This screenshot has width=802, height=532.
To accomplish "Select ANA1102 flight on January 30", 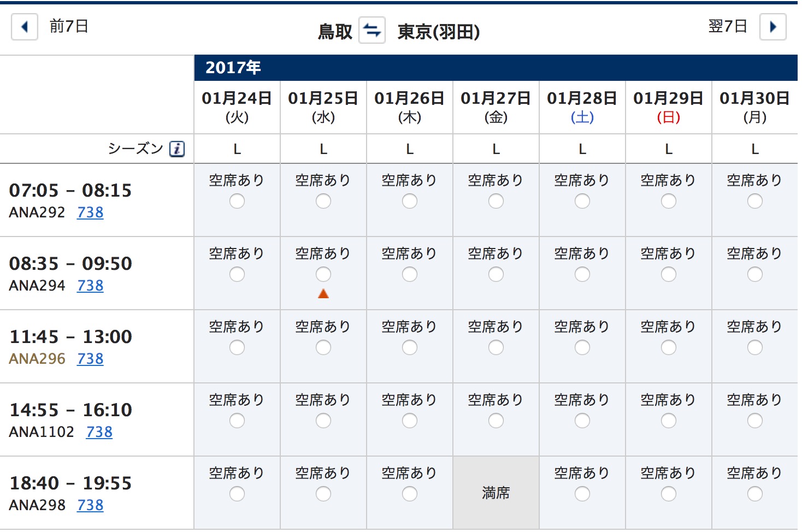I will [x=755, y=421].
